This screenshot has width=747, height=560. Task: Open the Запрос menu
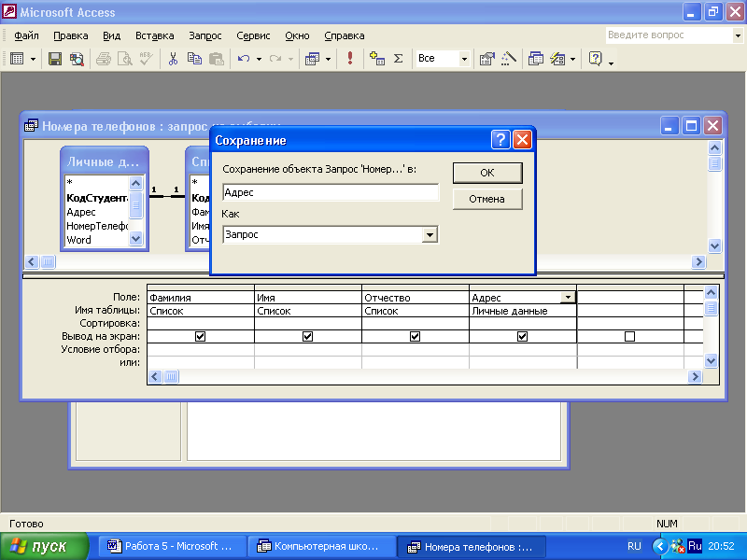[x=204, y=35]
